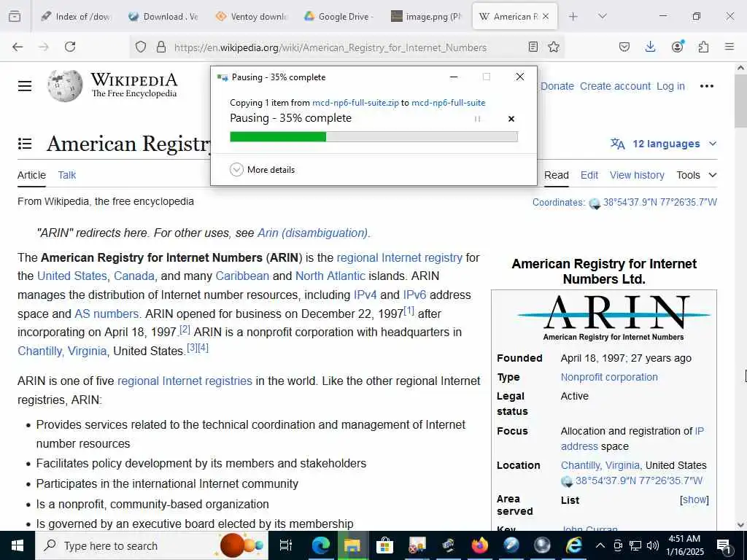
Task: Open the View history tab
Action: point(637,175)
